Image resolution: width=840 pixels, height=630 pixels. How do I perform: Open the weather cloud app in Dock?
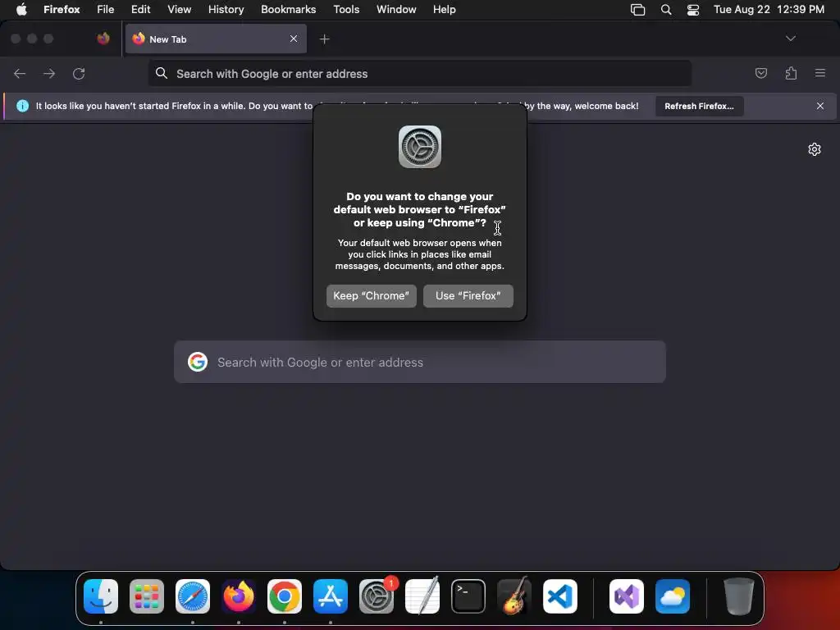click(x=673, y=596)
